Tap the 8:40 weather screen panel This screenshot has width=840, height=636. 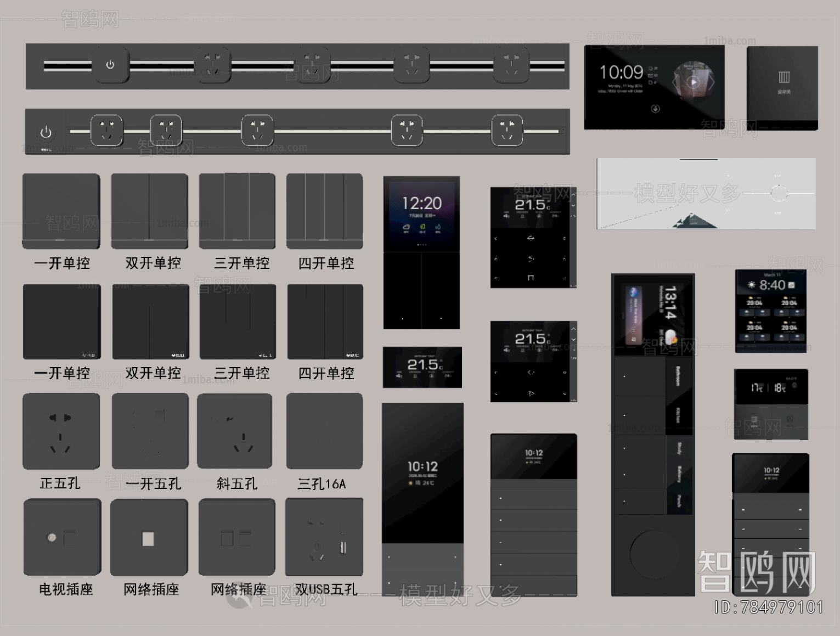(770, 310)
